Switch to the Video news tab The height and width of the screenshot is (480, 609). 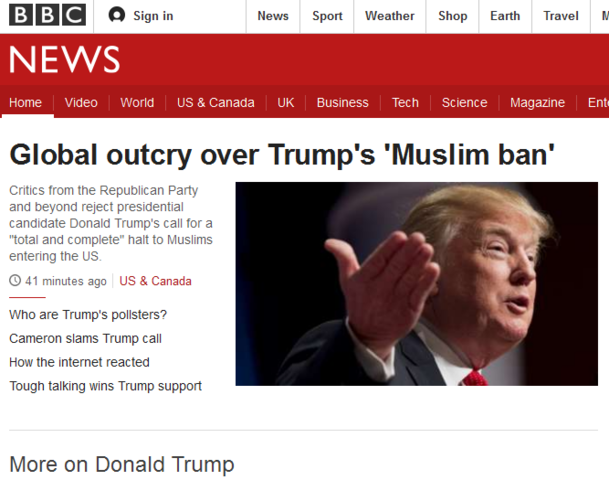(81, 103)
